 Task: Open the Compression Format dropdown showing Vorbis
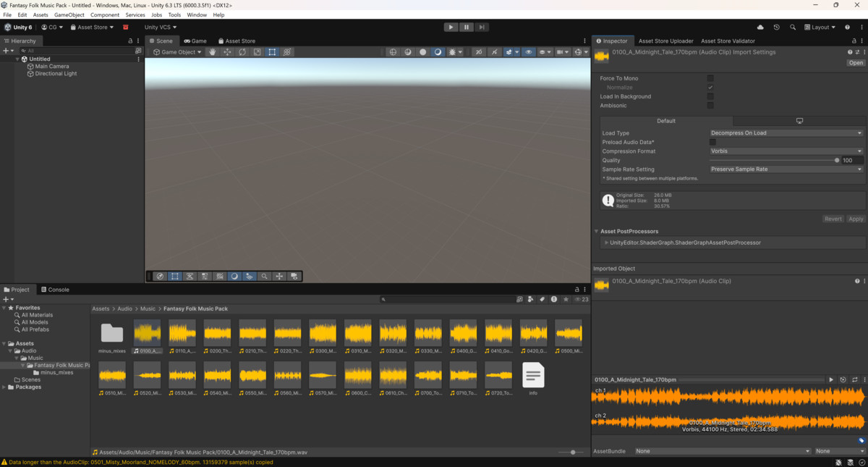coord(786,151)
